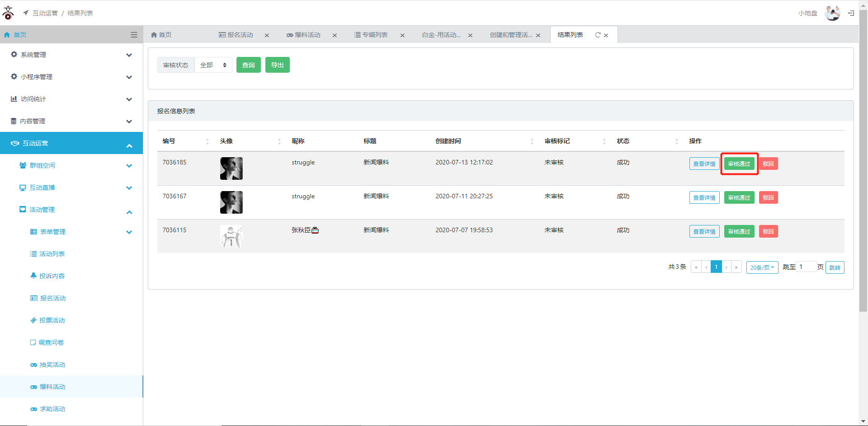Viewport: 868px width, 426px height.
Task: Sort the table by 创建时间 column
Action: [x=532, y=141]
